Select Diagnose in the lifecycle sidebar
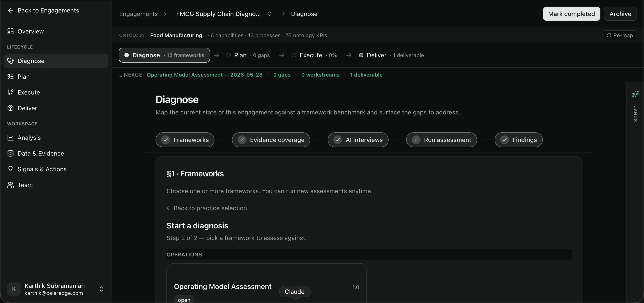This screenshot has width=644, height=303. [56, 61]
